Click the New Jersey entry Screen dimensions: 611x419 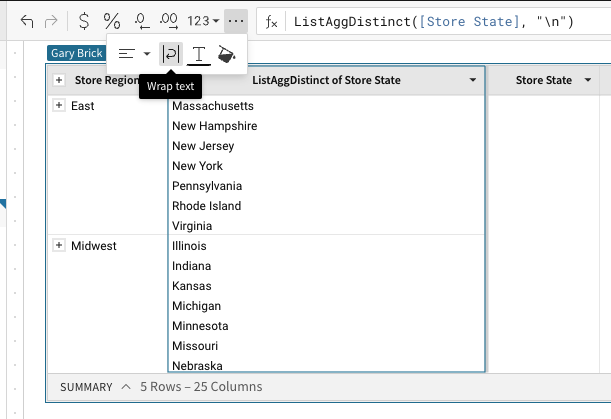coord(203,146)
